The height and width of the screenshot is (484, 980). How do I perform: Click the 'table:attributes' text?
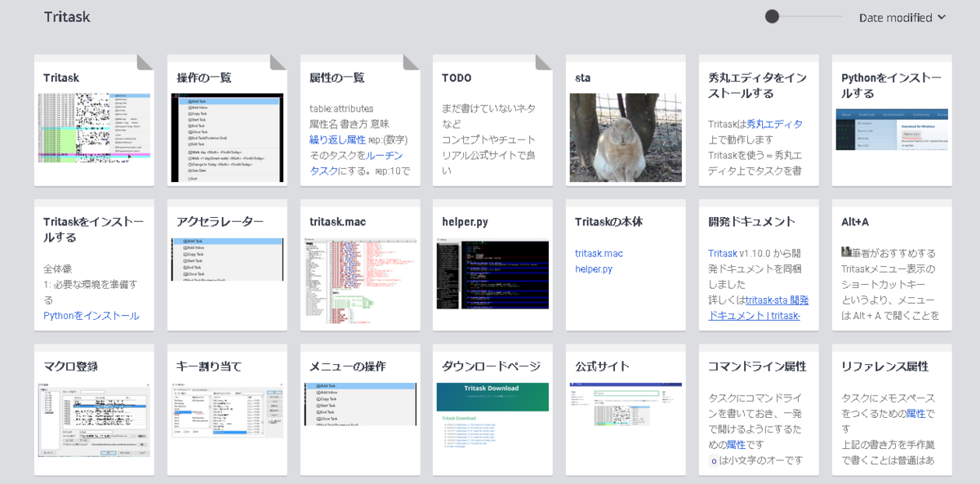(341, 109)
